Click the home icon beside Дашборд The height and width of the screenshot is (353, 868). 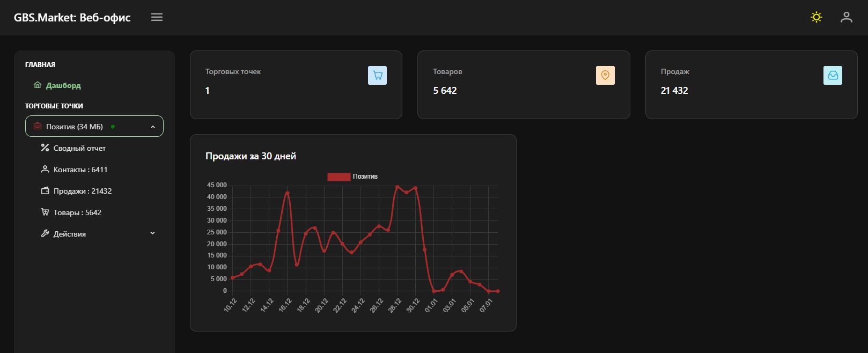coord(38,85)
